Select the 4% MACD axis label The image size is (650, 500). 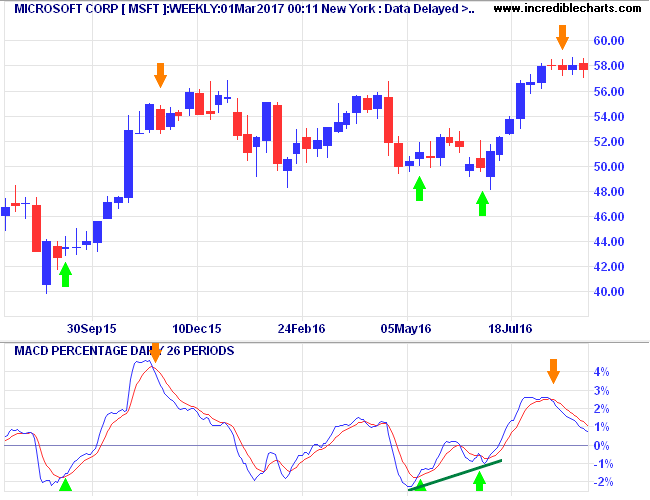pos(601,372)
